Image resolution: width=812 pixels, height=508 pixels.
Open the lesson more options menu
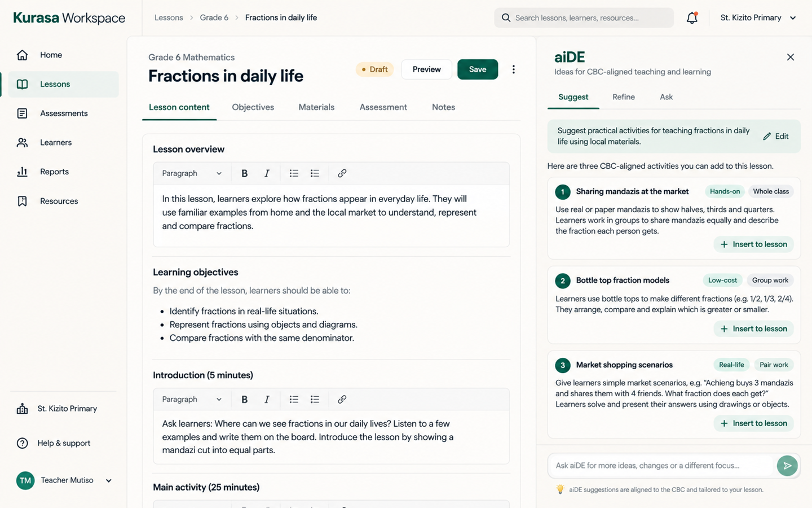(x=513, y=69)
